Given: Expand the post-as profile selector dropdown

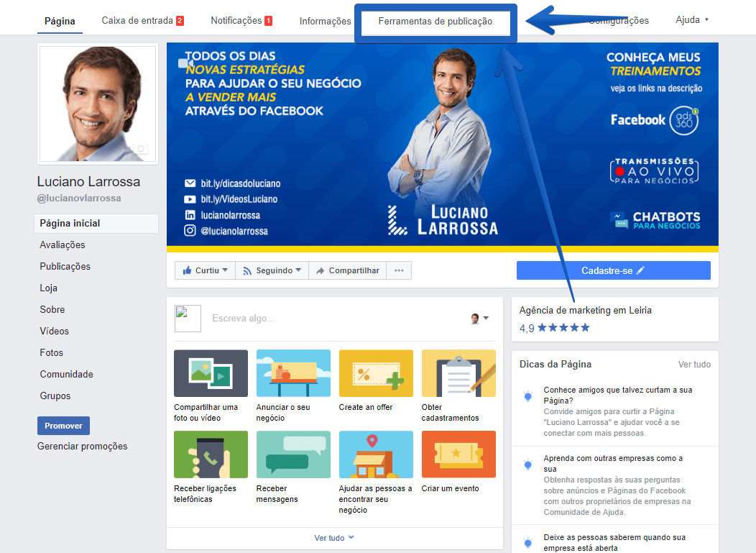Looking at the screenshot, I should [480, 319].
